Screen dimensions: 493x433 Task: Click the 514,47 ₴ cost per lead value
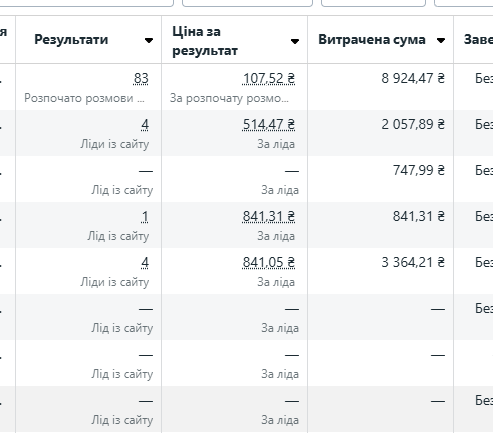click(x=269, y=125)
